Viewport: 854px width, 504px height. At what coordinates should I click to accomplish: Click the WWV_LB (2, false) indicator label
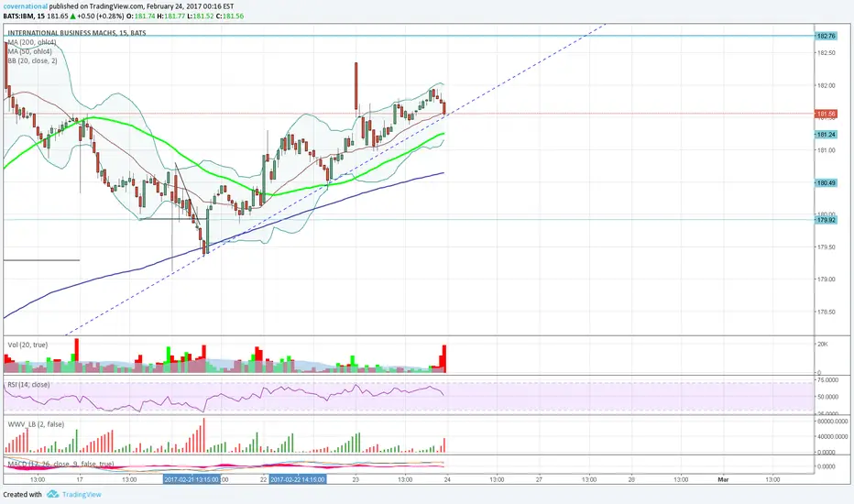tap(36, 424)
